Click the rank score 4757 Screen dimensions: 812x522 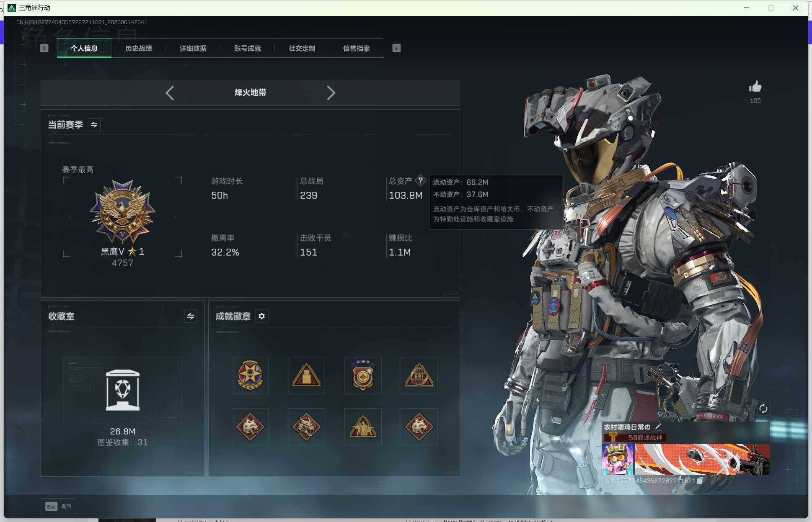(122, 263)
